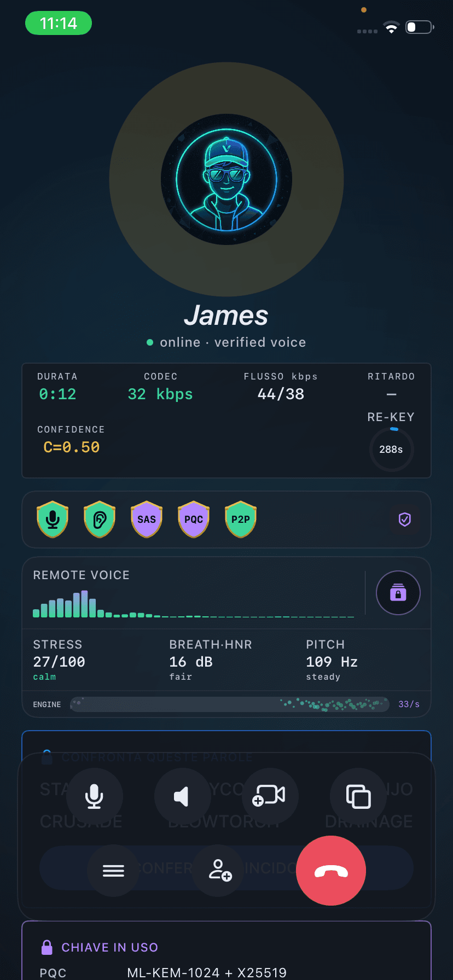Tap the remote voice waveform

(194, 604)
